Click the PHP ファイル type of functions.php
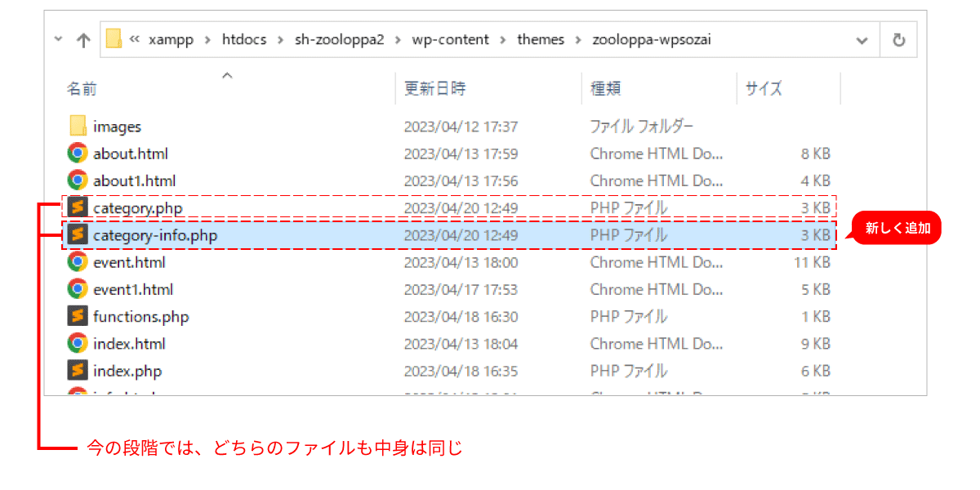 click(x=629, y=317)
